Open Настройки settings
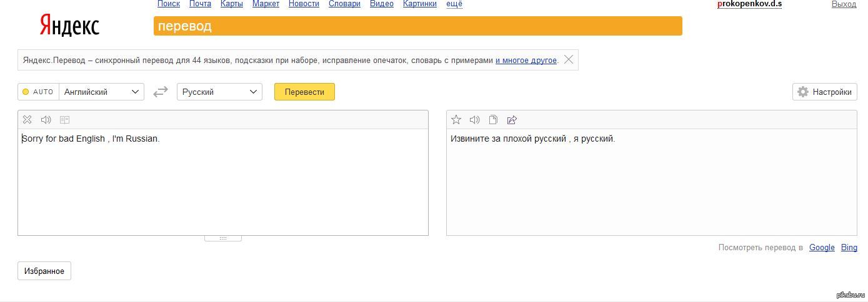The width and height of the screenshot is (868, 302). 824,92
